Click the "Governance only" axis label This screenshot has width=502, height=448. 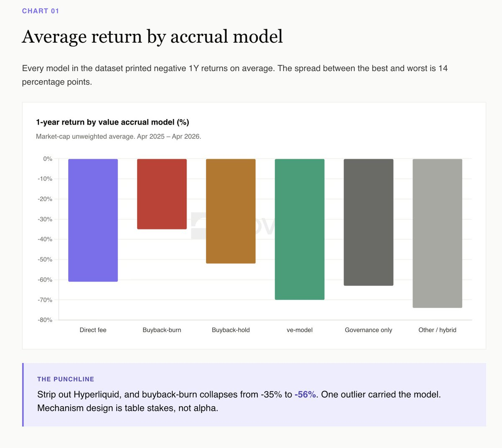[369, 330]
